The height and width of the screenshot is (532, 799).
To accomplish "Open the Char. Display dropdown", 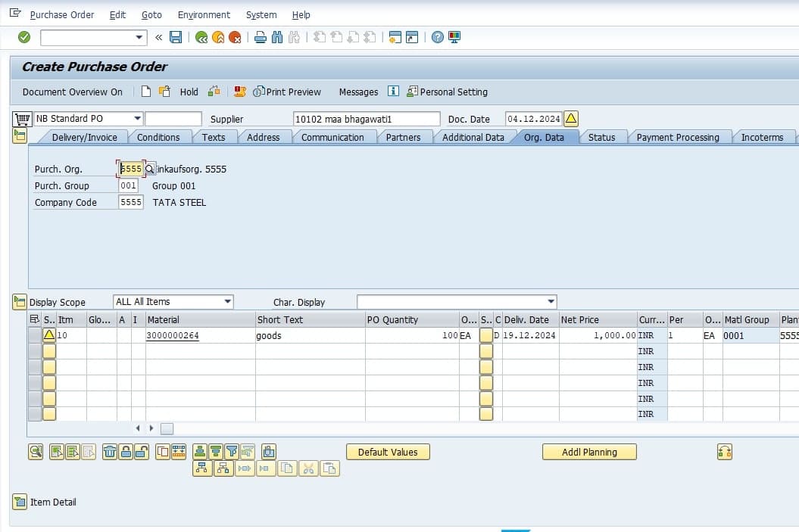I will tap(551, 301).
